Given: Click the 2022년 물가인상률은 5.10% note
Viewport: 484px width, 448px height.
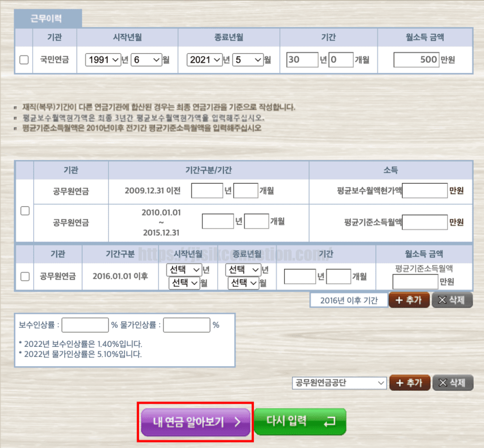Looking at the screenshot, I should pos(80,354).
